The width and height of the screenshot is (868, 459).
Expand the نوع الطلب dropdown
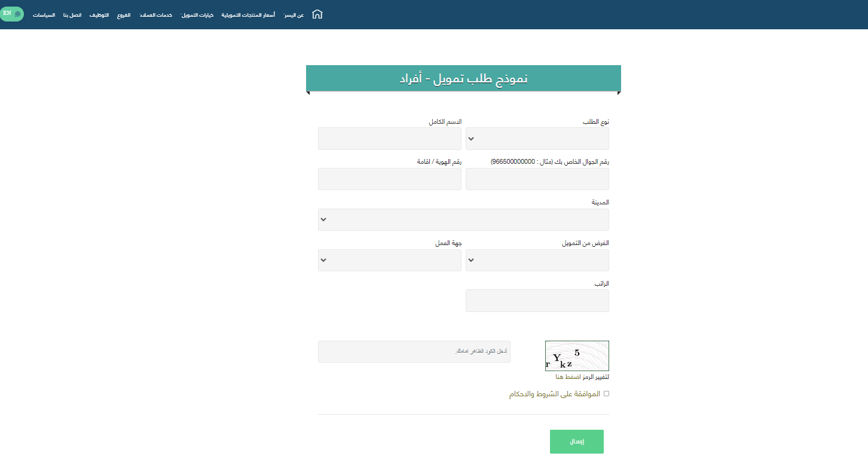click(x=537, y=139)
